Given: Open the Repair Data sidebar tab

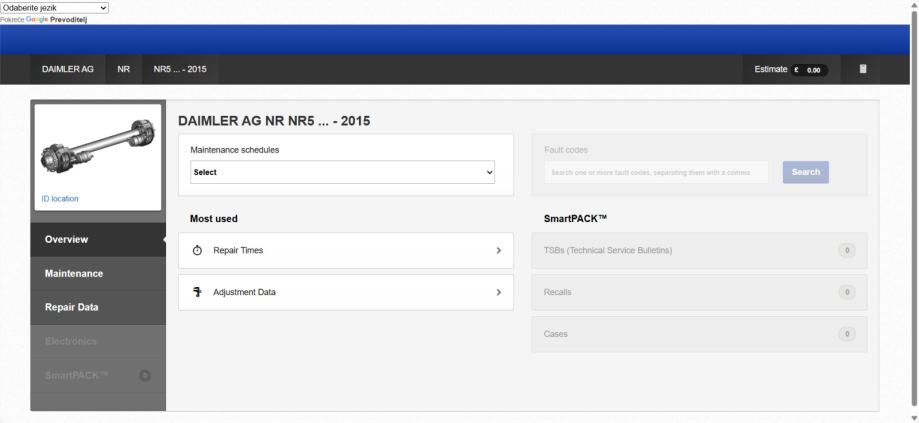Looking at the screenshot, I should click(98, 307).
